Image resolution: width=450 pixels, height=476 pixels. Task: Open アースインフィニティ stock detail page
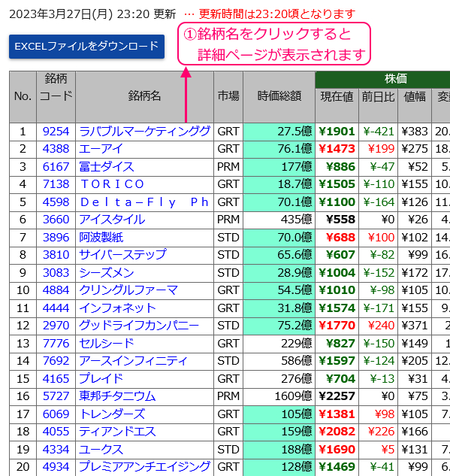pyautogui.click(x=134, y=360)
